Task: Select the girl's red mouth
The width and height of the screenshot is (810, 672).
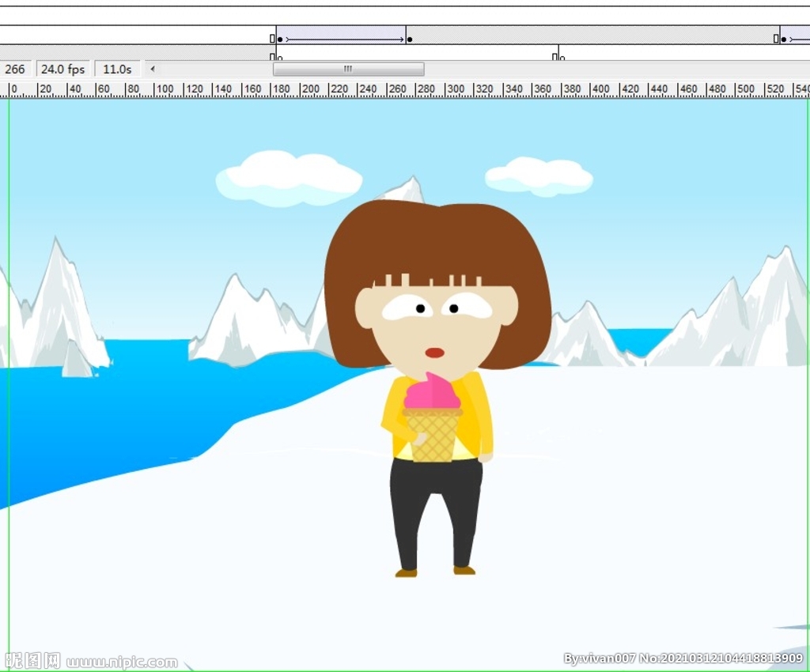Action: click(x=434, y=353)
